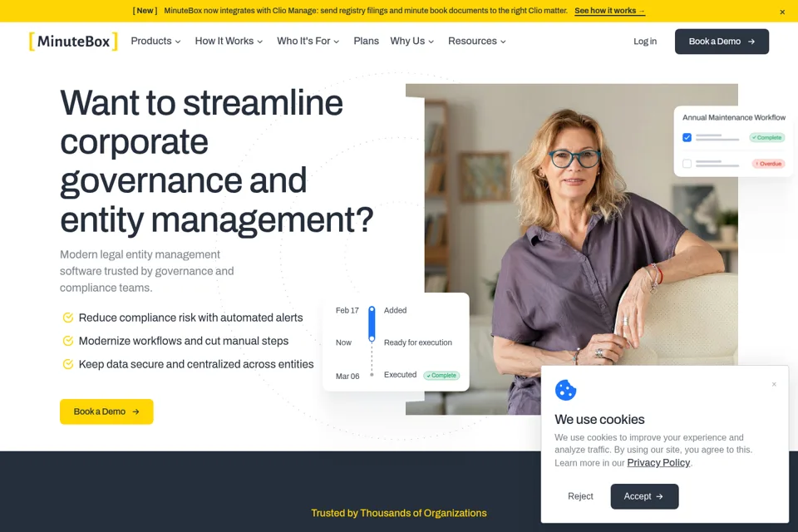Screen dimensions: 798x532
Task: Click the Executed timeline marker dot
Action: tap(372, 375)
